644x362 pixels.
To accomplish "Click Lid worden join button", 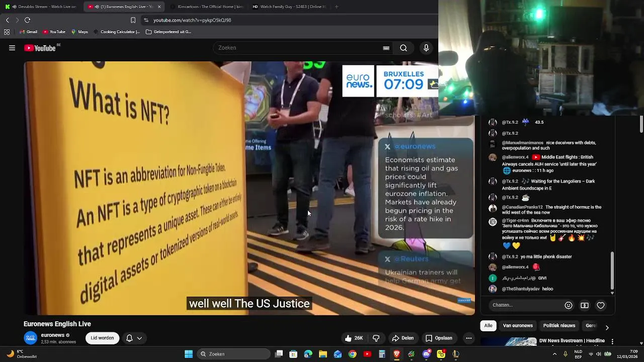I will pyautogui.click(x=102, y=338).
